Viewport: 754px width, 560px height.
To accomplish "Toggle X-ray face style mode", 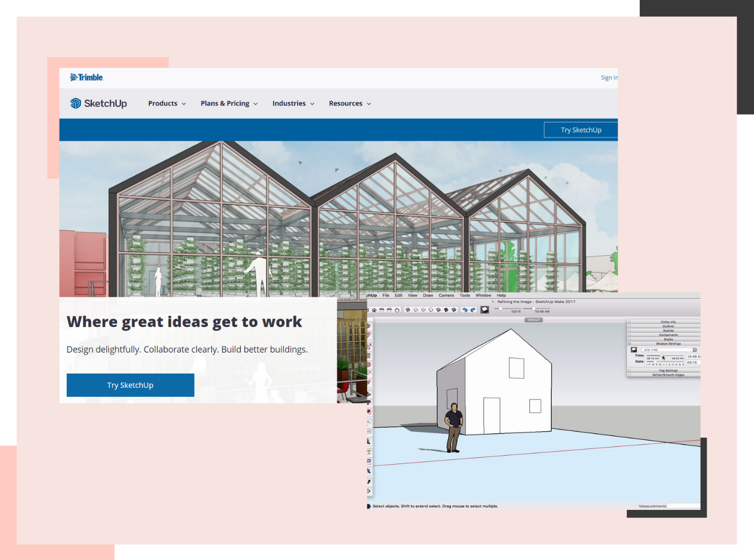I will pyautogui.click(x=407, y=310).
